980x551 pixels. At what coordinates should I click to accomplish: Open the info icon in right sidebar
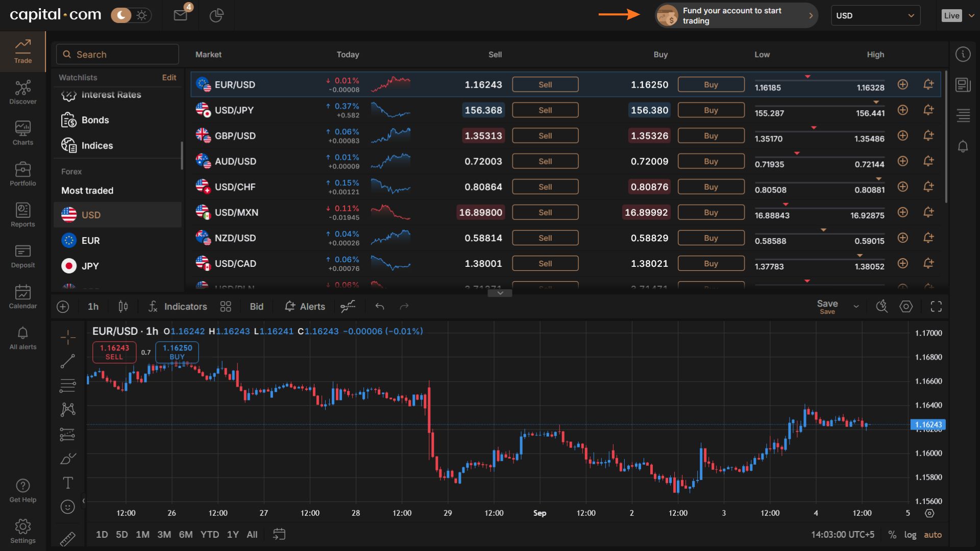coord(963,54)
